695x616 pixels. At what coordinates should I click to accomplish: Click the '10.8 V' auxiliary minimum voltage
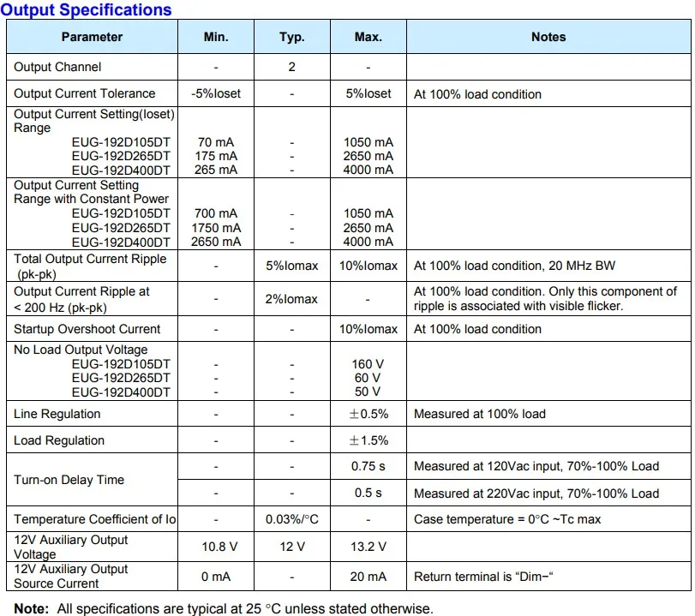click(x=219, y=547)
